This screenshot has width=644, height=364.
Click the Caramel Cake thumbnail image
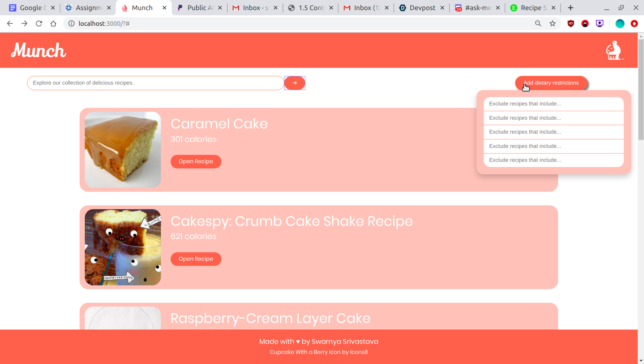[123, 150]
